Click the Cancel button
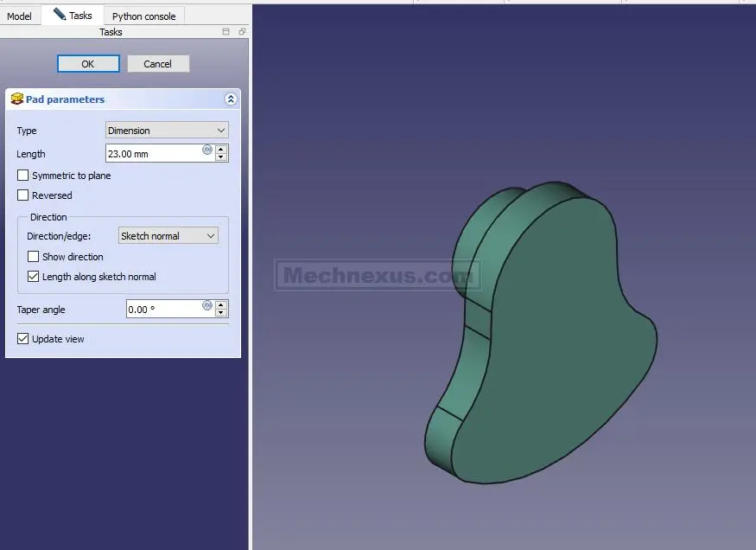The width and height of the screenshot is (756, 550). 157,64
